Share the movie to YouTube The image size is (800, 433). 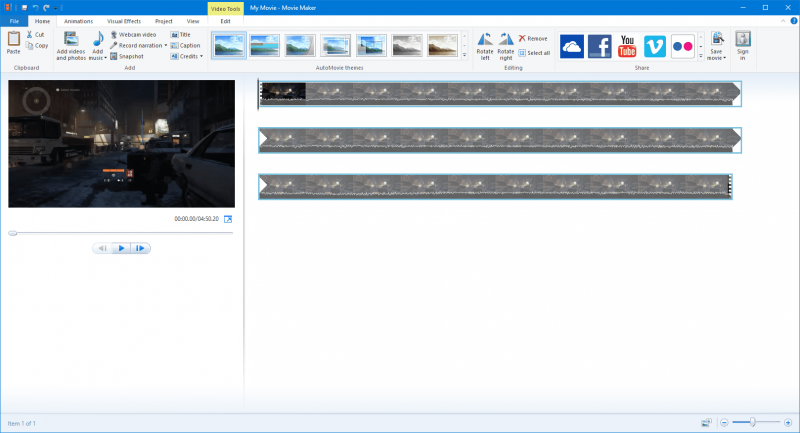coord(627,46)
